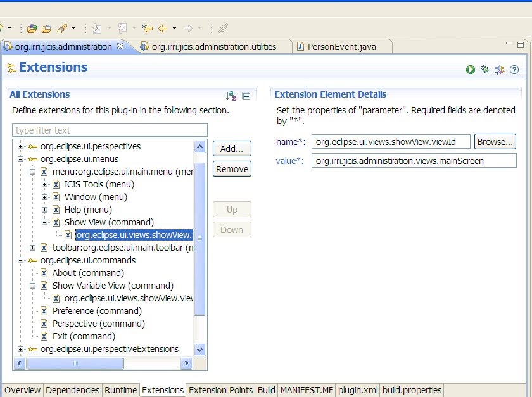This screenshot has width=532, height=397.
Task: Select the highlighted org.eclipse.ui.views.showView parameter row
Action: [134, 235]
